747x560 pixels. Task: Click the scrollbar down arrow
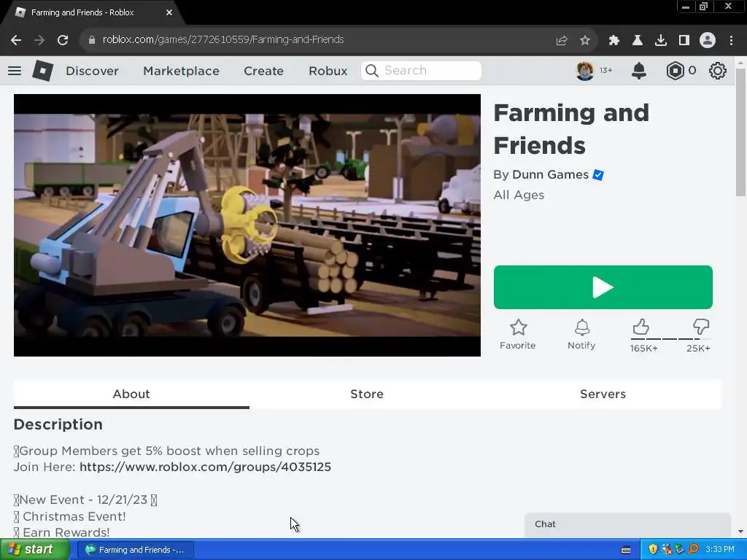point(740,532)
